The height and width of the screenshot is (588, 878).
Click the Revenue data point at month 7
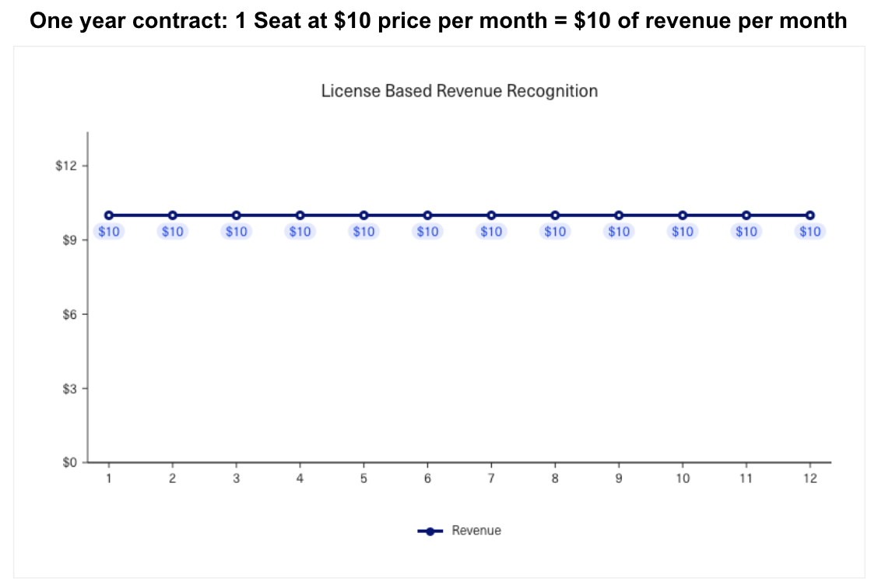point(491,215)
